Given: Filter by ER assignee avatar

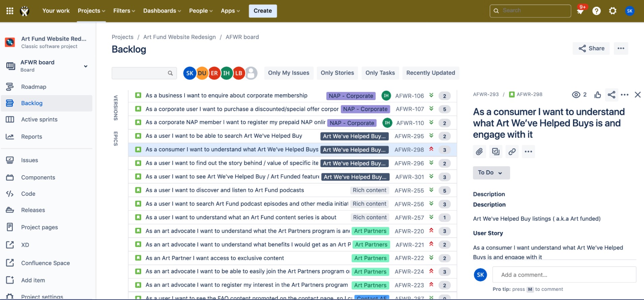Looking at the screenshot, I should click(214, 73).
